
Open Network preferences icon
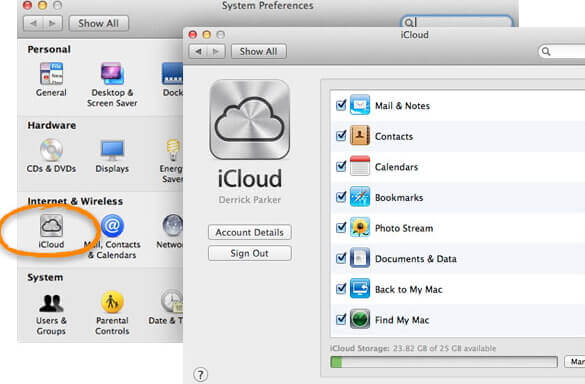pyautogui.click(x=172, y=225)
